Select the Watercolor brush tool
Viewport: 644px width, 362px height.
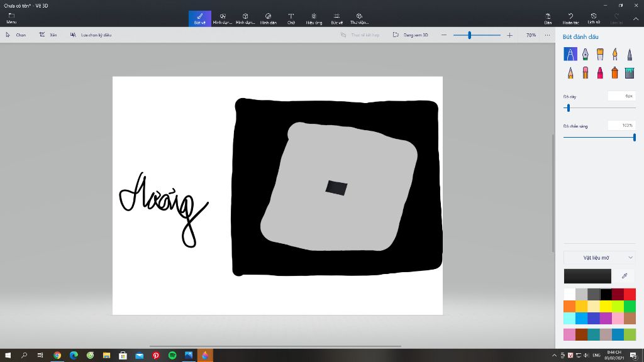pyautogui.click(x=615, y=54)
